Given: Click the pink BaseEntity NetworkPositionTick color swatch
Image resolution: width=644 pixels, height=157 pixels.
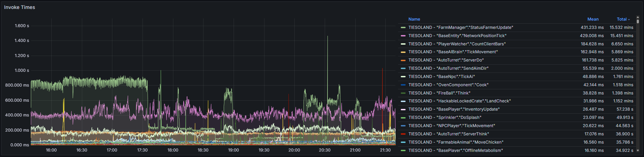Looking at the screenshot, I should click(403, 36).
